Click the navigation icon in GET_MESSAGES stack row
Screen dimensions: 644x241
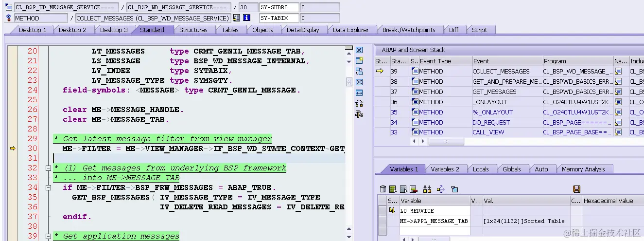tap(618, 92)
